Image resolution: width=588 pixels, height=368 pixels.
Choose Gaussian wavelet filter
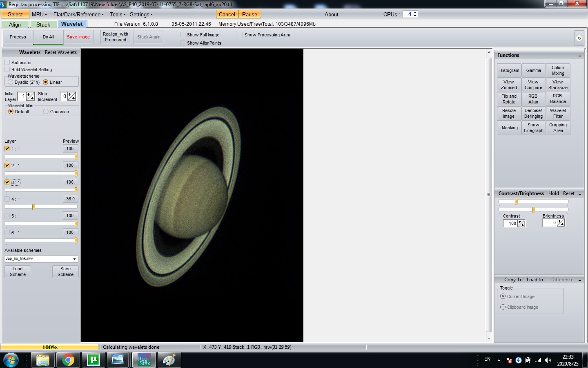pyautogui.click(x=46, y=112)
